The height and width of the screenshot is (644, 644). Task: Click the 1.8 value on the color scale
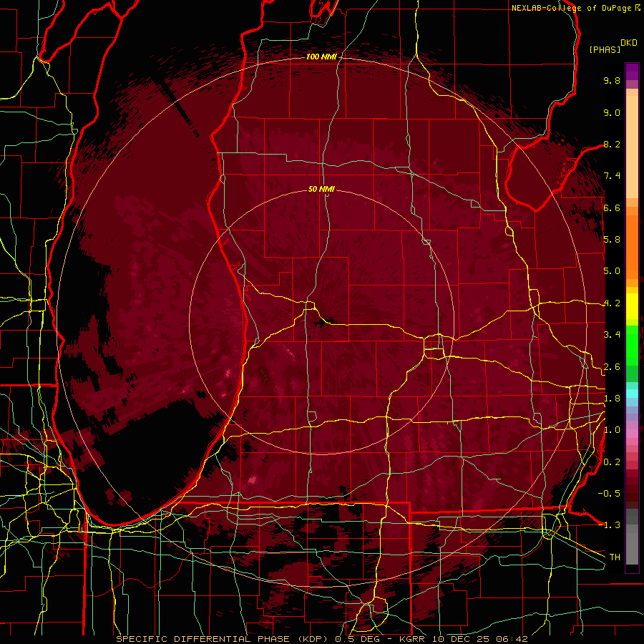pos(612,399)
